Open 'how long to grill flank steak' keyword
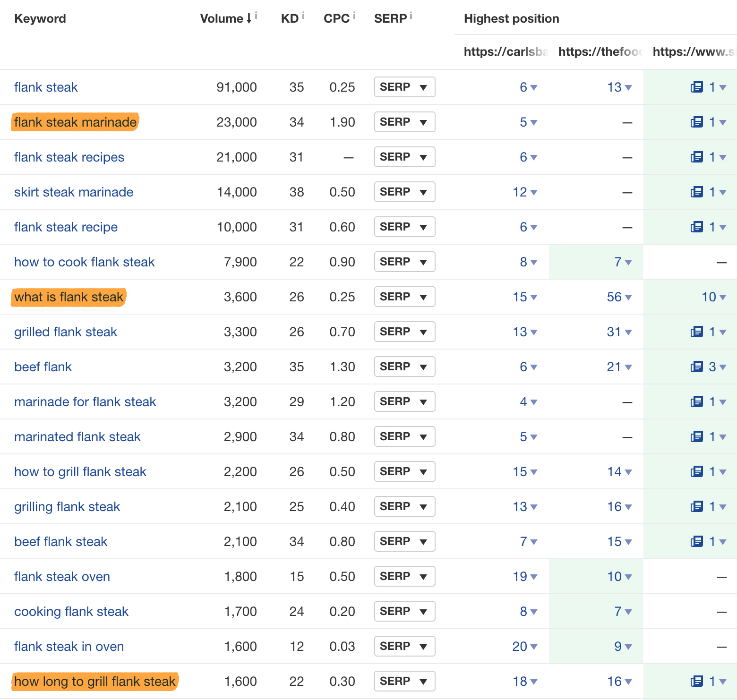Screen dimensions: 737x700 (94, 681)
